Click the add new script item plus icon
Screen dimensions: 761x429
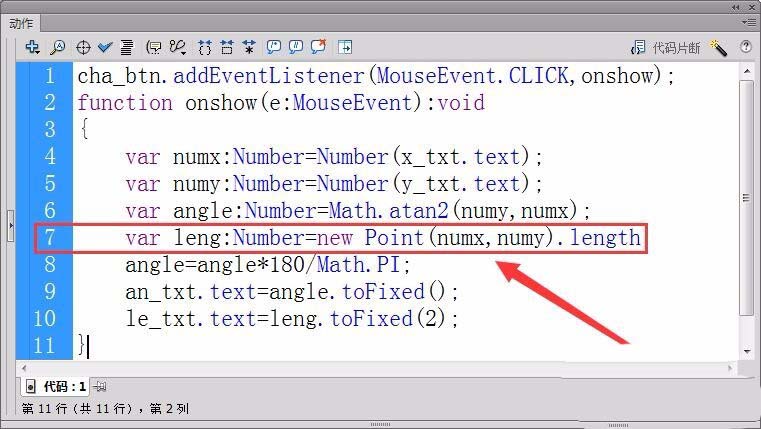point(33,47)
